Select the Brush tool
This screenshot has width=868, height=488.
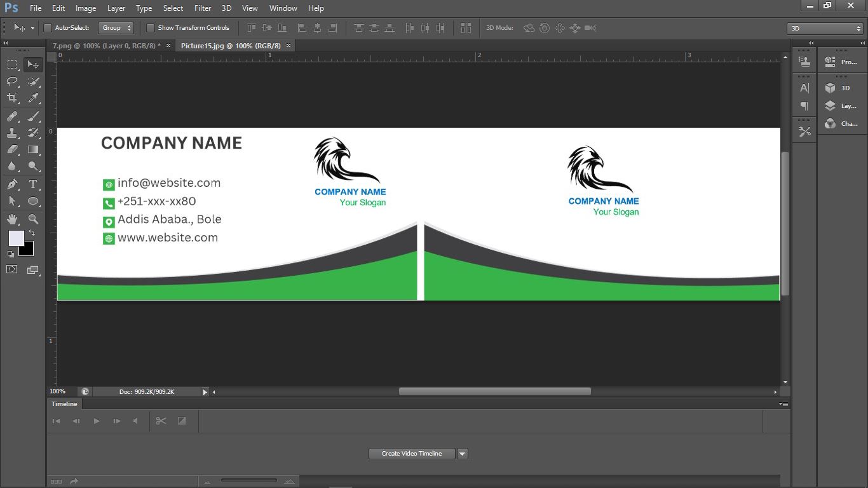pos(33,116)
